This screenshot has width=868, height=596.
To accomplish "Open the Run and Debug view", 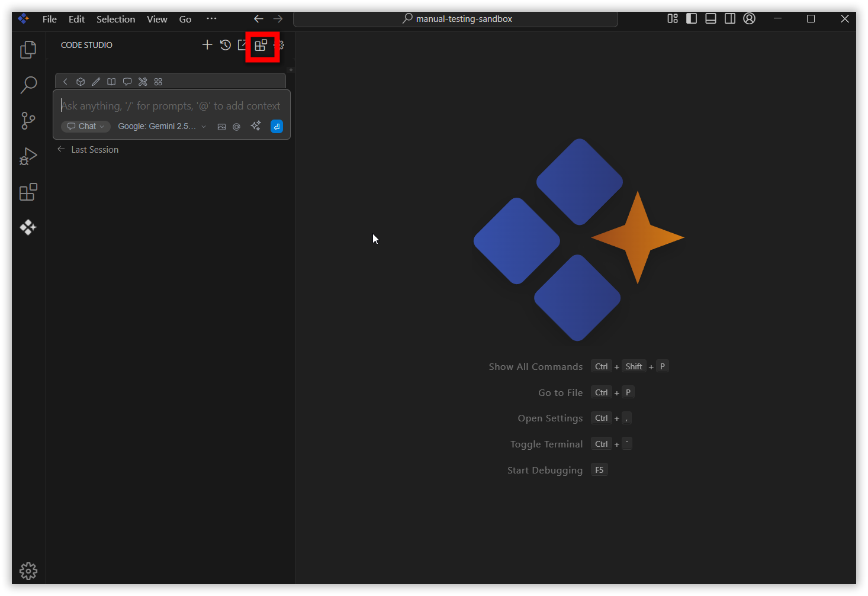I will click(x=28, y=156).
